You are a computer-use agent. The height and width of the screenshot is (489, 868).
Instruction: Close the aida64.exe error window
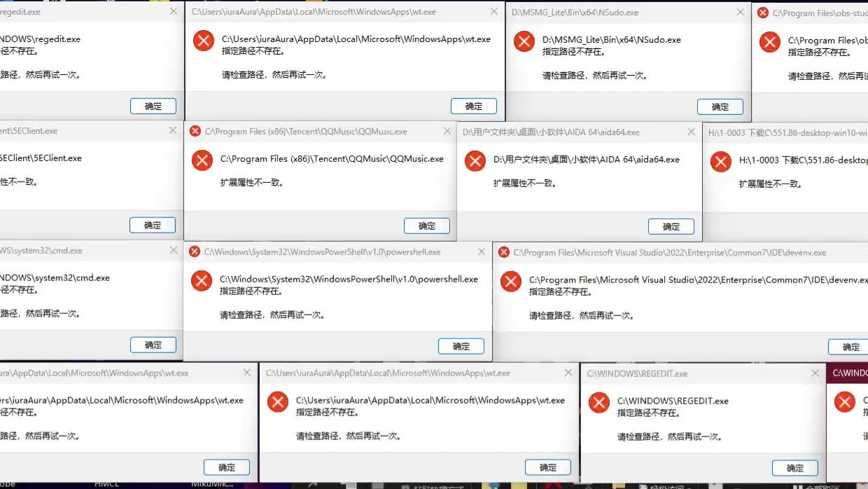point(691,132)
